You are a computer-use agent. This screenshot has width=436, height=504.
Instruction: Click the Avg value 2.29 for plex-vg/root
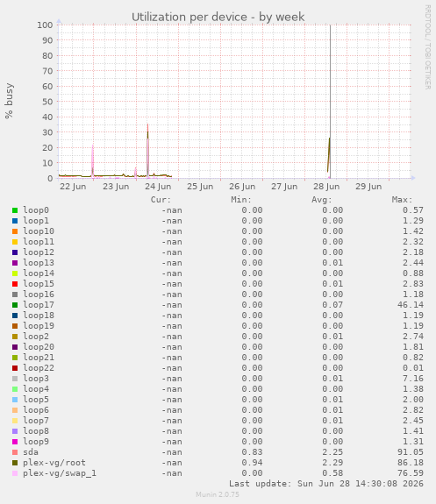[332, 463]
